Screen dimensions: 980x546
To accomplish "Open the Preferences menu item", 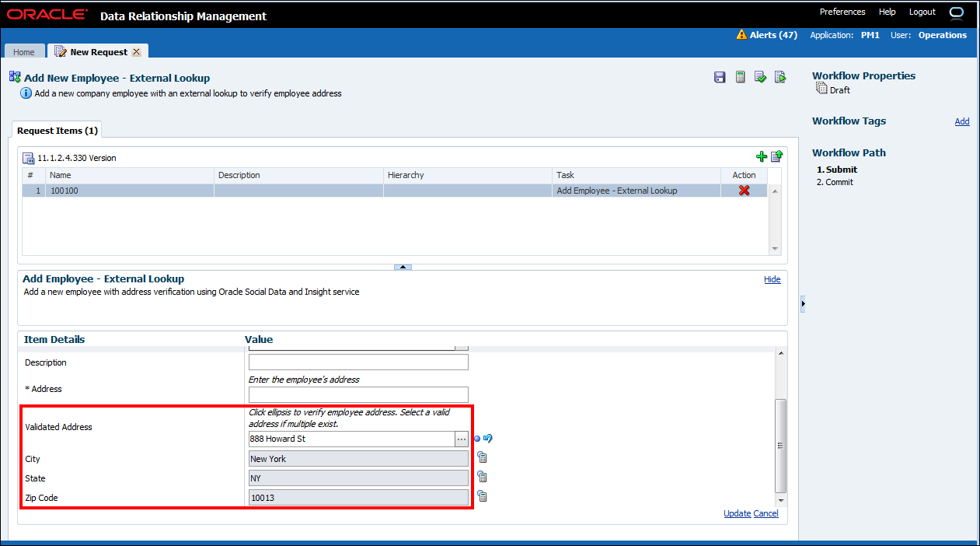I will tap(842, 12).
